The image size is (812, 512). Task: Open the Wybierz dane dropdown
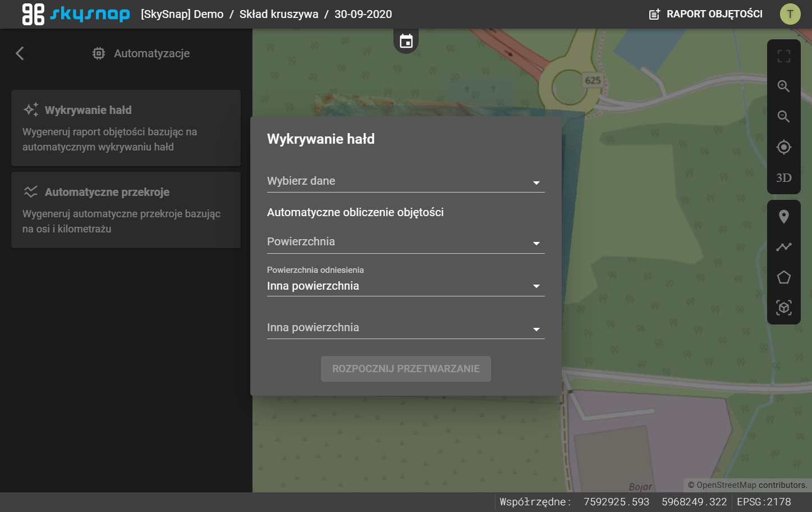(x=406, y=181)
